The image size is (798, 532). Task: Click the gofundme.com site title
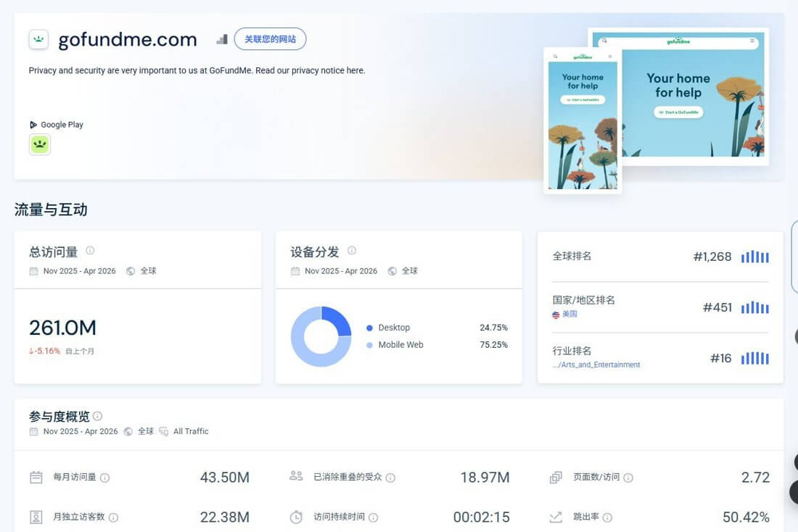click(x=128, y=40)
